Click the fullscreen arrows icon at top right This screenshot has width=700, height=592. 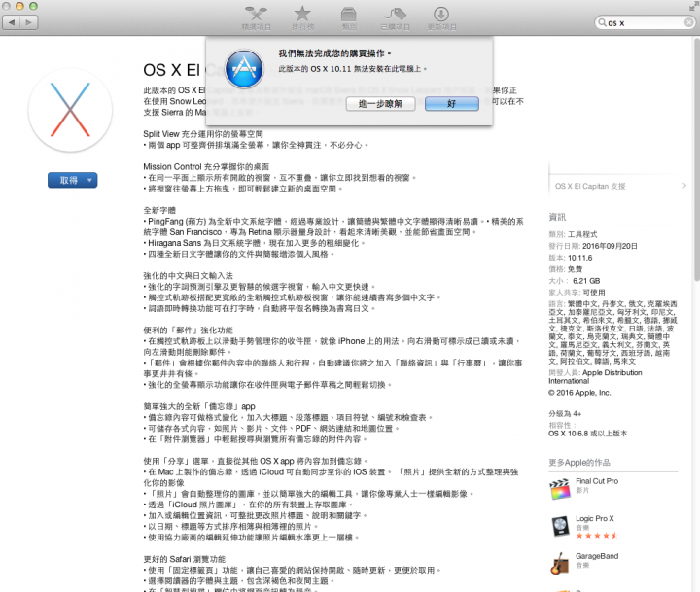pos(693,6)
